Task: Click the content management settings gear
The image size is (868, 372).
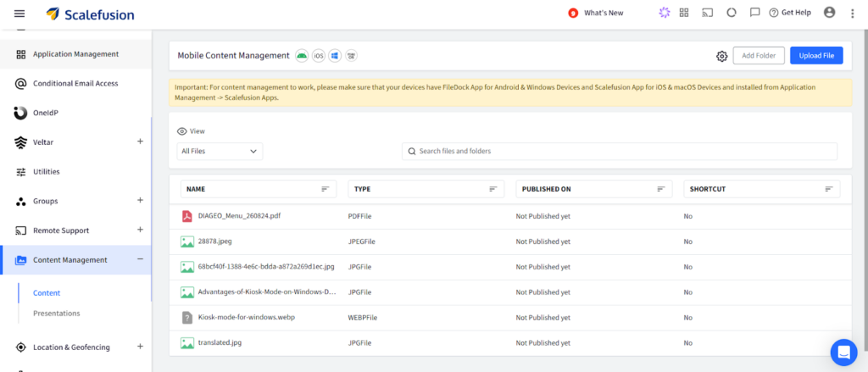Action: click(x=721, y=56)
